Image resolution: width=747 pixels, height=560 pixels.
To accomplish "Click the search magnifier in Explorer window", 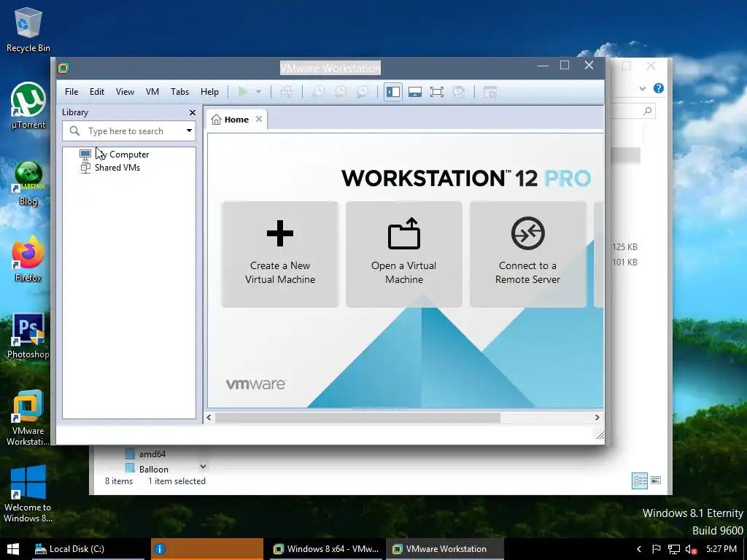I will tap(648, 111).
